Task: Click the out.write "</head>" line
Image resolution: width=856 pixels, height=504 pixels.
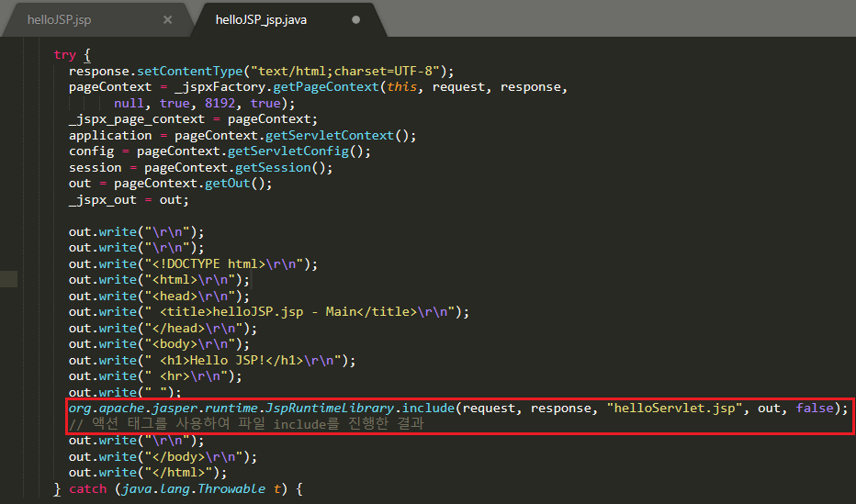Action: (163, 329)
